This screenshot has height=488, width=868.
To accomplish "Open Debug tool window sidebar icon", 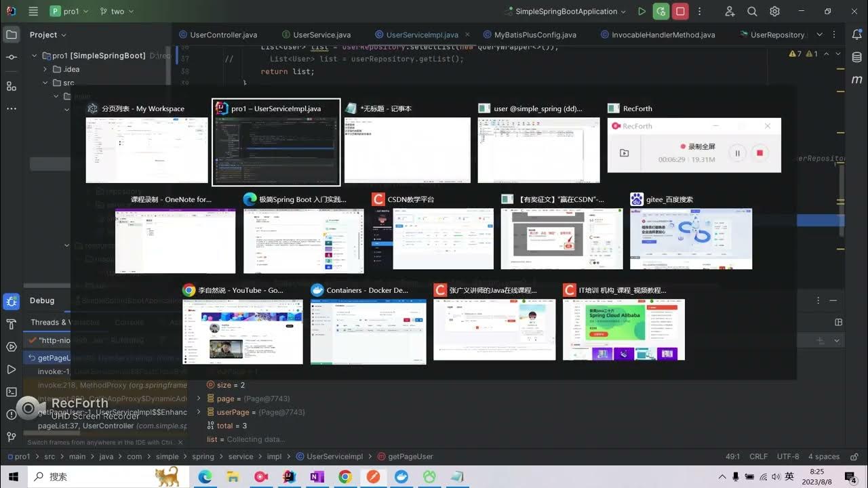I will 12,301.
